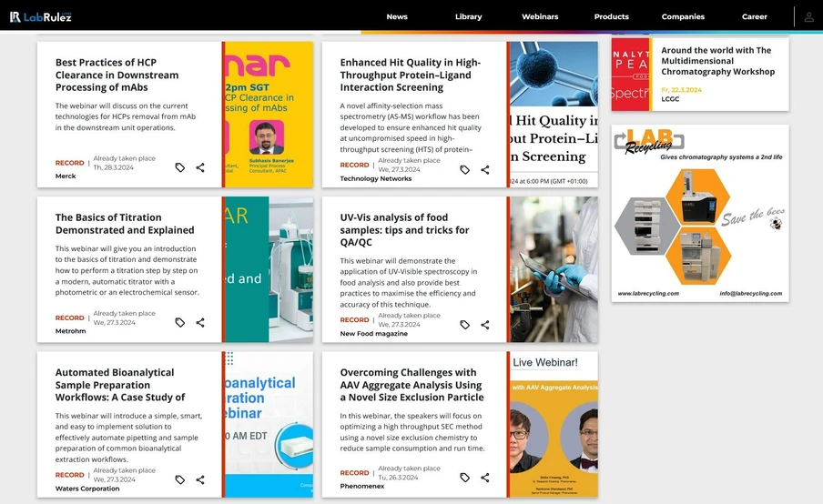Click the Technology Networks company name
Screen dimensions: 823x504
click(x=376, y=178)
